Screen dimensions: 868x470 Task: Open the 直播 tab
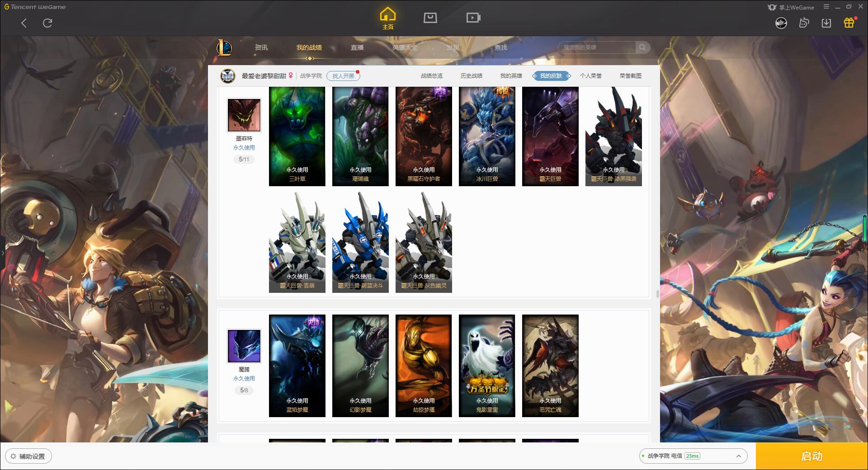click(x=357, y=47)
